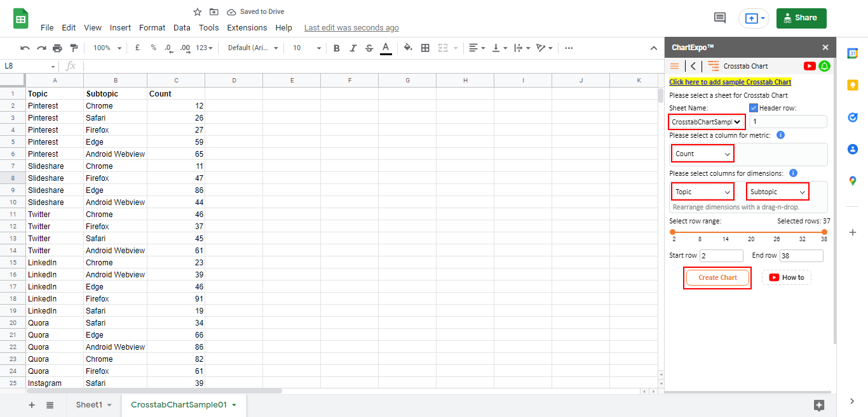The height and width of the screenshot is (417, 868).
Task: Open the font family dropdown
Action: (253, 48)
